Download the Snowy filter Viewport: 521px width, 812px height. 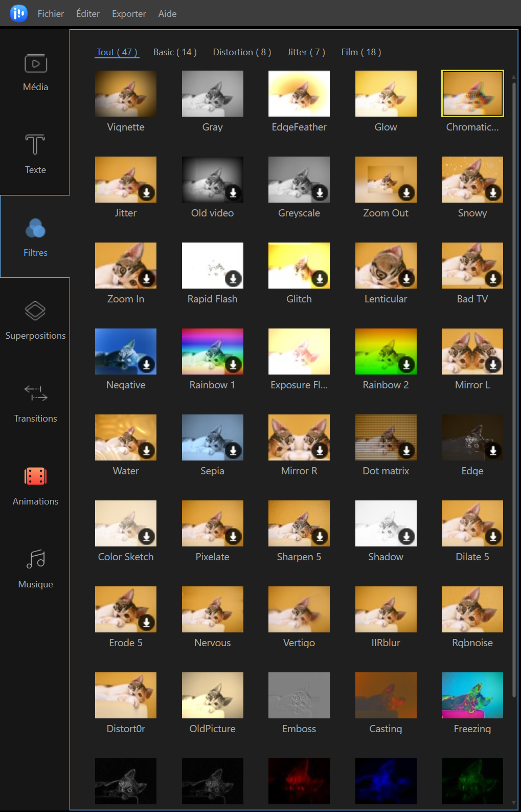pos(493,193)
